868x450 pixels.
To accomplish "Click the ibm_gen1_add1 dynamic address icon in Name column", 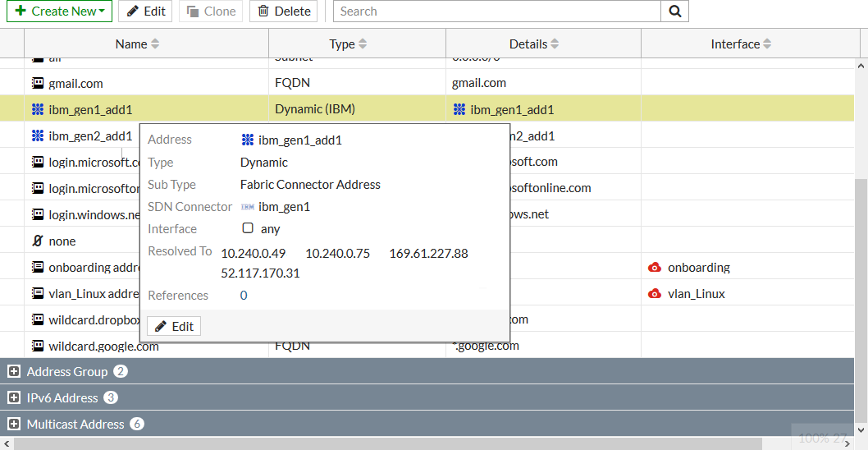I will 37,110.
